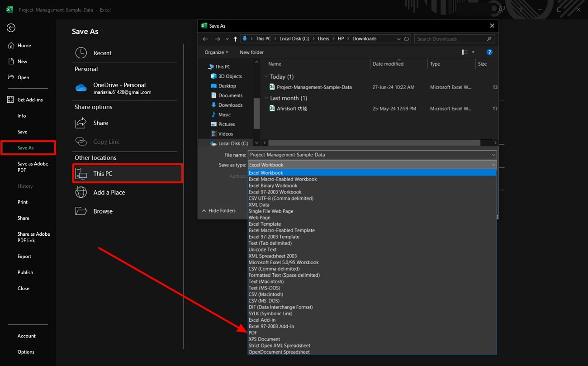Open the Share page in sidebar
Screen dimensions: 588x366
tap(24, 218)
